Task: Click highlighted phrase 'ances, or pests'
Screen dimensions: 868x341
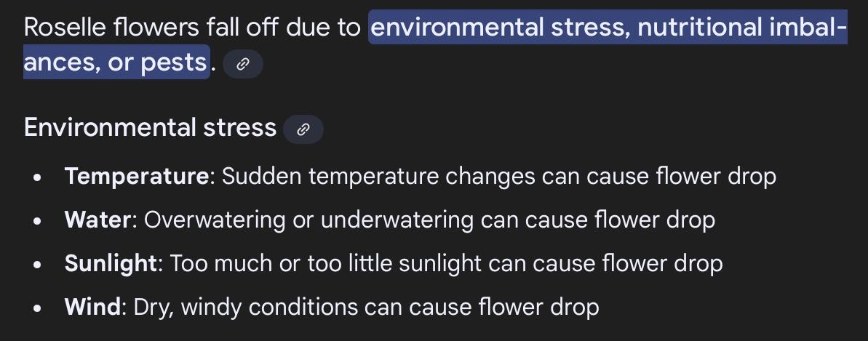Action: (116, 62)
